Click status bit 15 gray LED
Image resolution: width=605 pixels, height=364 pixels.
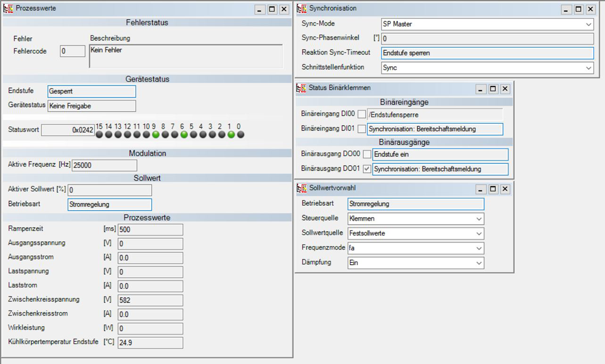click(x=99, y=135)
